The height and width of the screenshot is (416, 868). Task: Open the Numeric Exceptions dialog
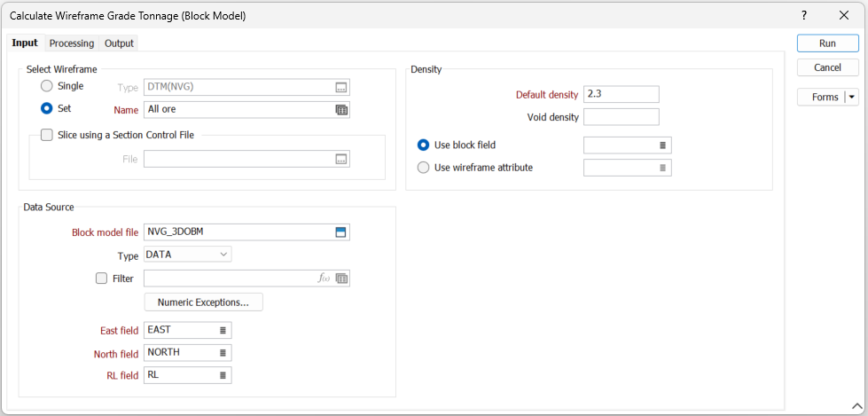pos(203,302)
